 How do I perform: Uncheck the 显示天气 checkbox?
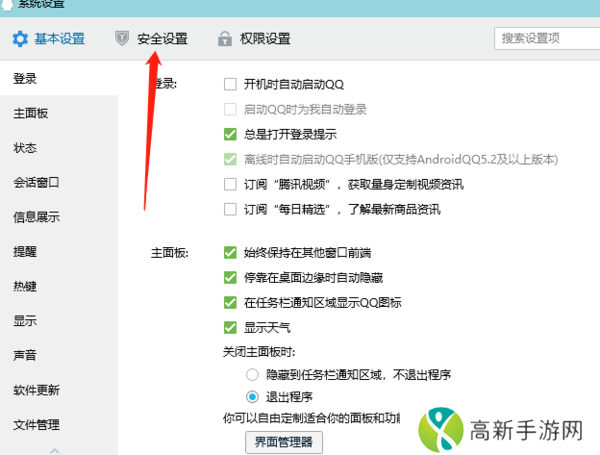click(230, 328)
